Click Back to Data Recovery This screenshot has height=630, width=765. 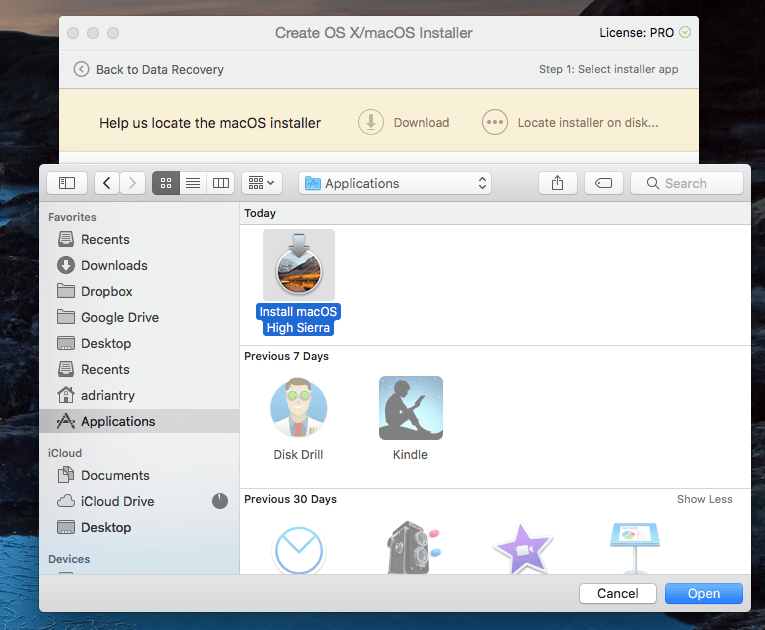tap(160, 70)
